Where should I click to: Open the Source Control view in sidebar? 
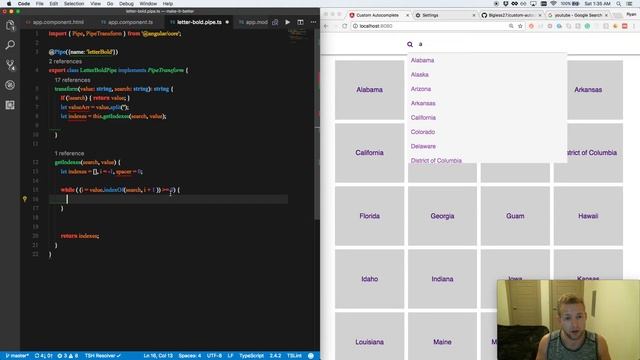click(10, 65)
